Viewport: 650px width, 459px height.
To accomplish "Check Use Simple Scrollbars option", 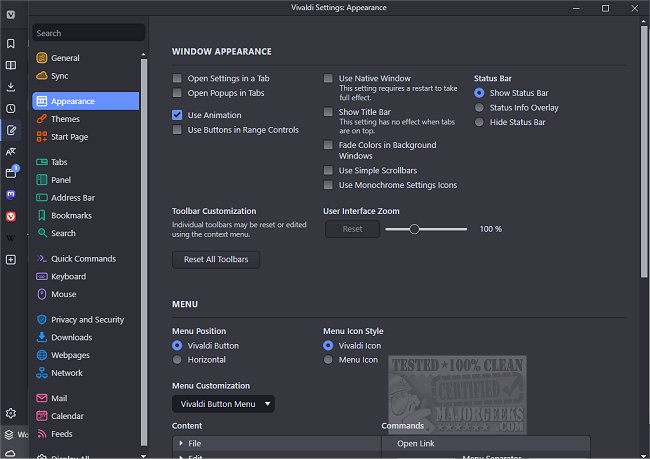I will (x=329, y=171).
